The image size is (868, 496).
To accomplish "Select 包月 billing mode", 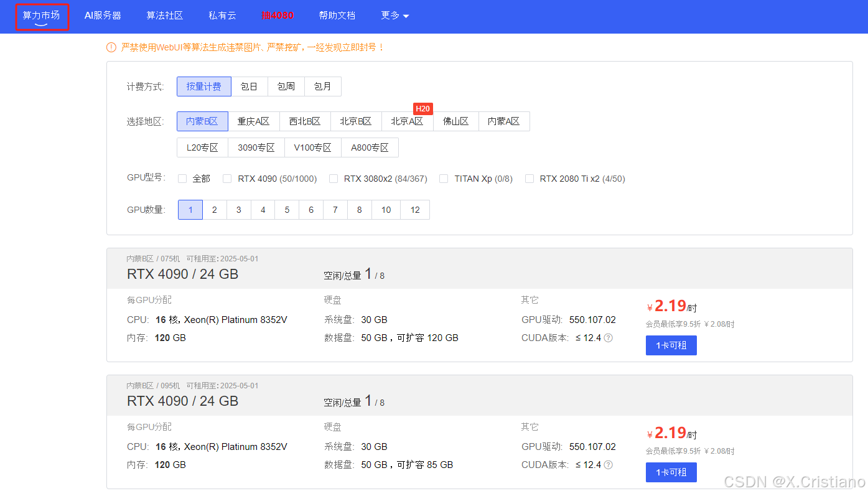I will click(323, 87).
